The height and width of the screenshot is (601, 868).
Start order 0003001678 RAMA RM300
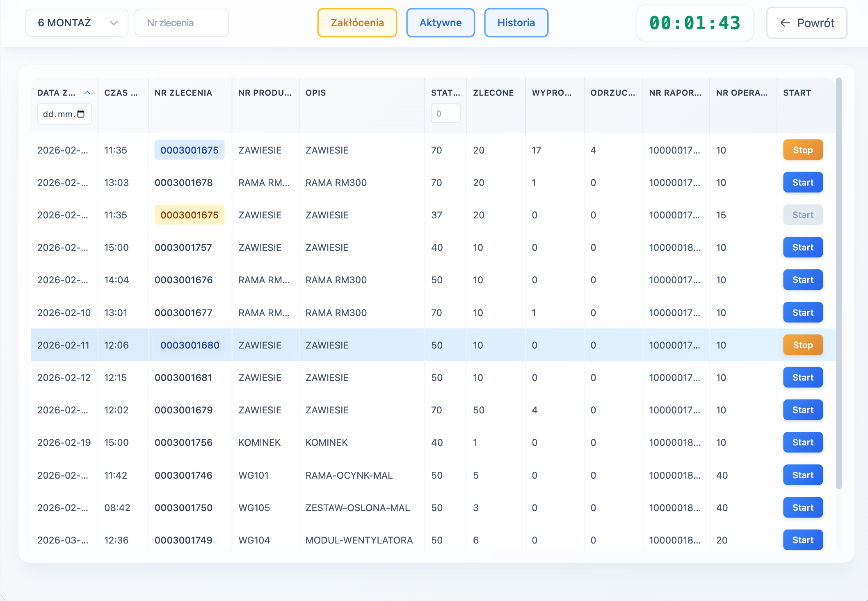802,182
